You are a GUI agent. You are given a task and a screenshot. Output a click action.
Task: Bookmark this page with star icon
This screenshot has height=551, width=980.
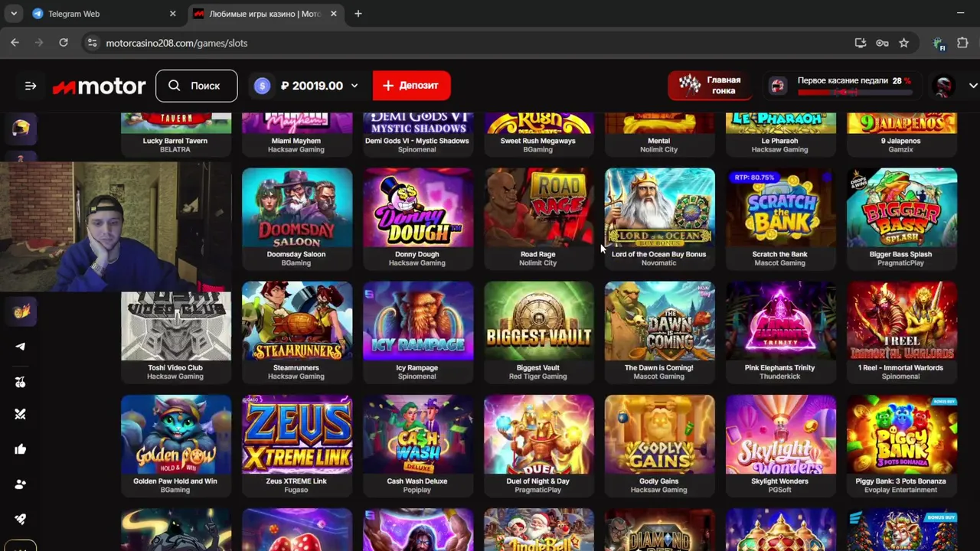coord(903,43)
